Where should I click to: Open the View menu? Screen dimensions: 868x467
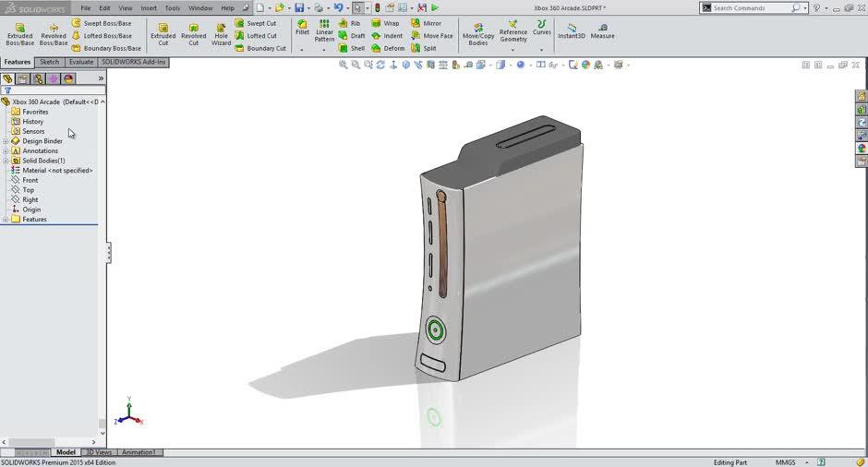click(125, 7)
